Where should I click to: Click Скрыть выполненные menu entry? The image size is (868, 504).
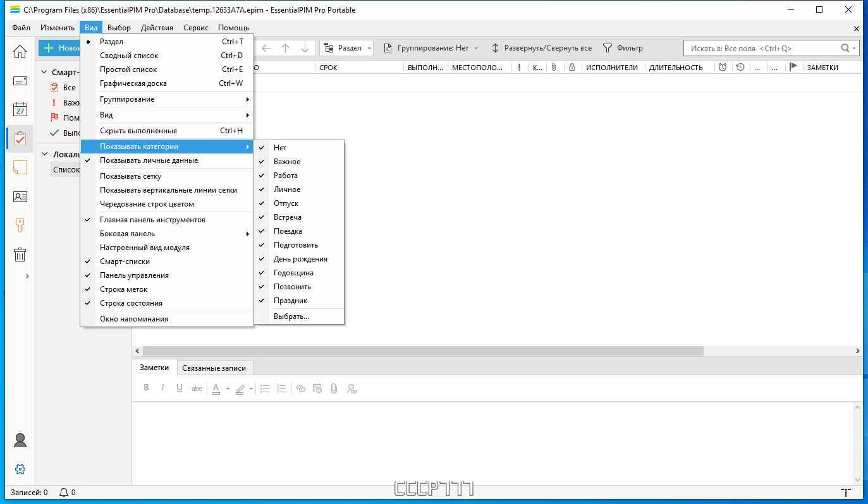[x=167, y=131]
